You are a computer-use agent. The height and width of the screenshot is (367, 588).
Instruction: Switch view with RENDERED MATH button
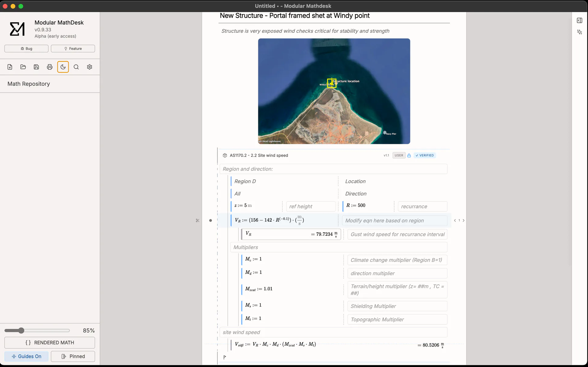(50, 343)
